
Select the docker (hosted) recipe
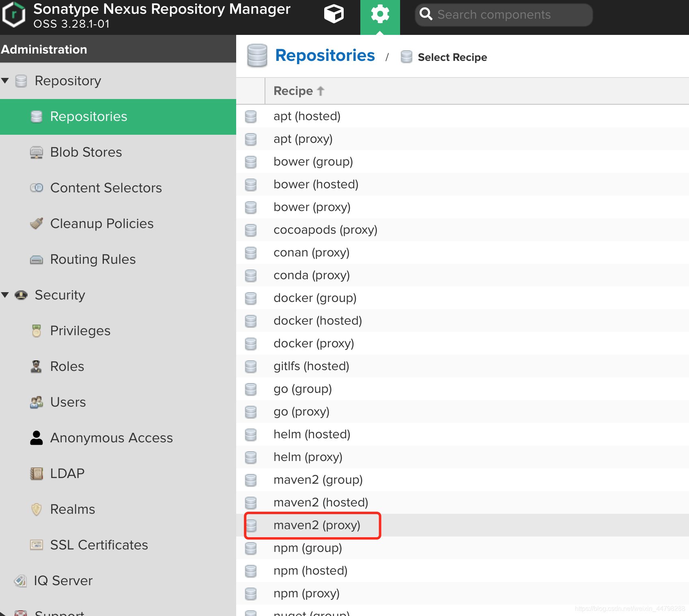[x=463, y=321]
